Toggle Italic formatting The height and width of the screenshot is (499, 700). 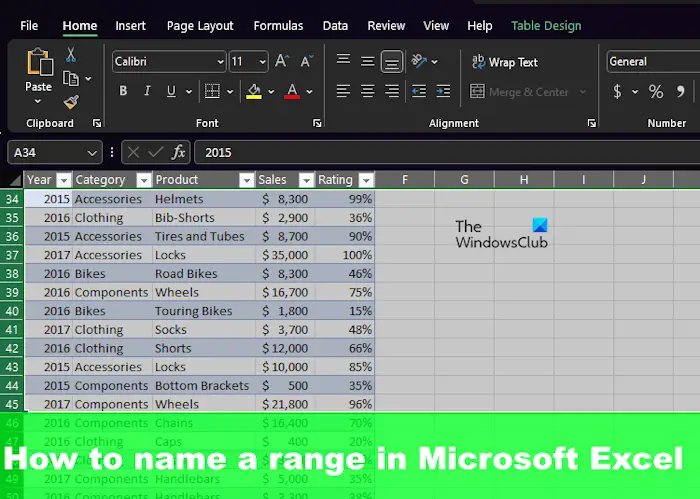[x=147, y=91]
